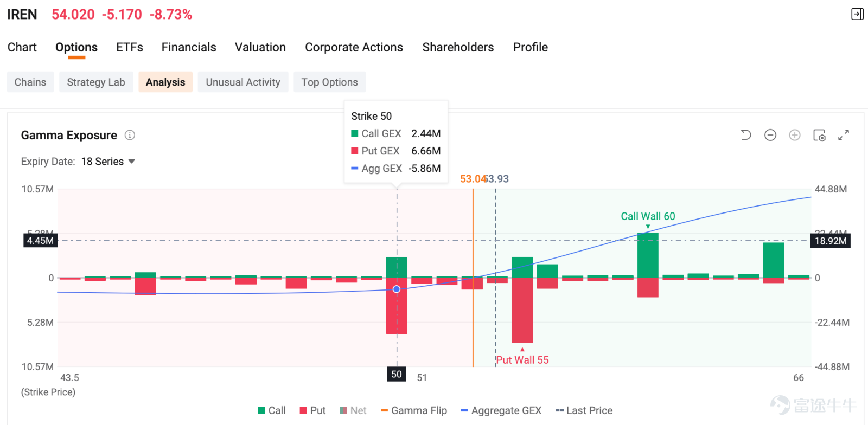Click the red put bar at strike 50
The width and height of the screenshot is (868, 425).
pyautogui.click(x=397, y=306)
